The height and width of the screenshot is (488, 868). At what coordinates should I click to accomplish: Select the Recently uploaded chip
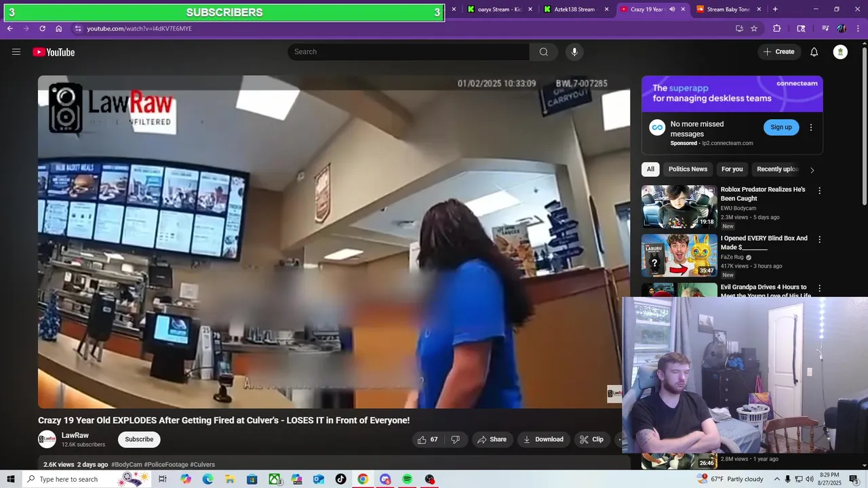778,169
